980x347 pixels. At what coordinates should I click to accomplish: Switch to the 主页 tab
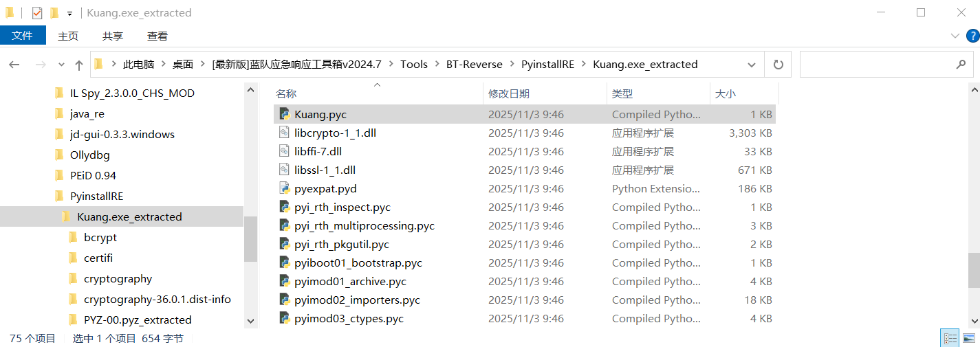[68, 36]
